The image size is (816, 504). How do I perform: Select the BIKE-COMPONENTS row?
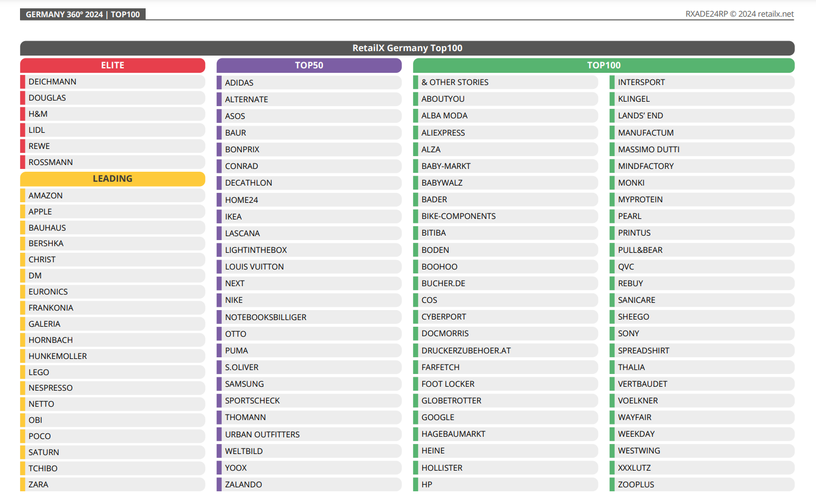pos(505,216)
